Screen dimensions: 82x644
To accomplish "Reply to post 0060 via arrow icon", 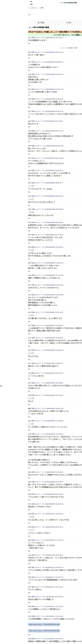I will point(29,154).
